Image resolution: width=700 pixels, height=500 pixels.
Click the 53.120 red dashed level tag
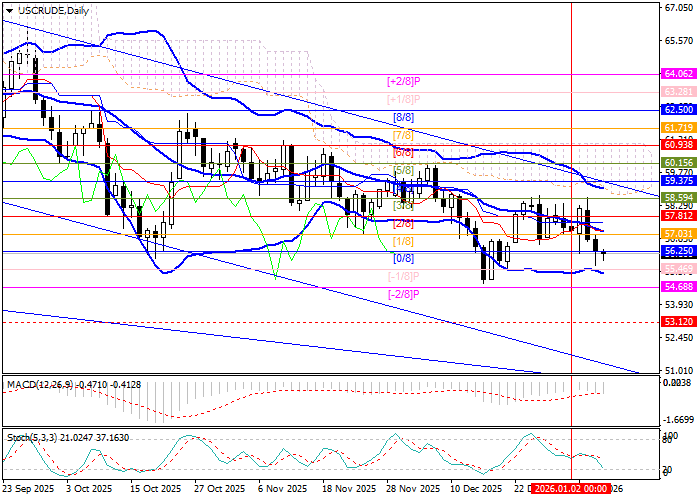click(679, 322)
